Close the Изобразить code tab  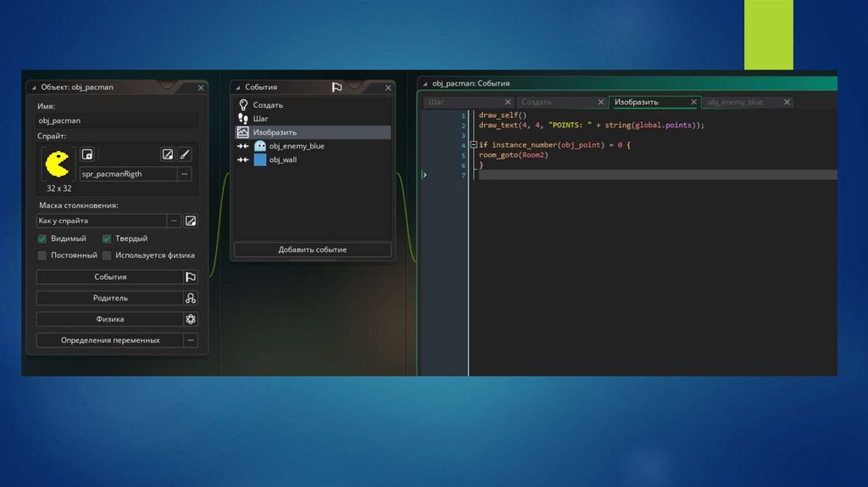tap(693, 102)
